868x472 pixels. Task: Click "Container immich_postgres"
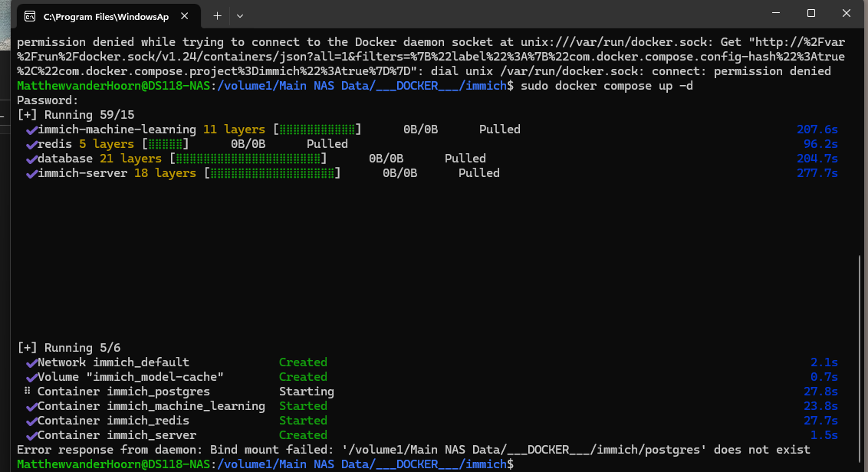coord(124,392)
